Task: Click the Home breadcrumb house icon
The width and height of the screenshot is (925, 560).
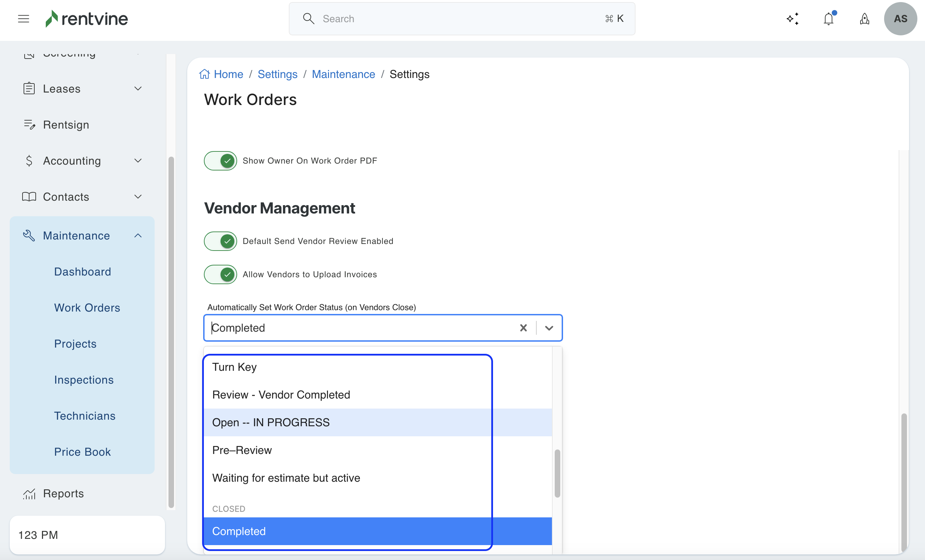Action: [x=204, y=74]
